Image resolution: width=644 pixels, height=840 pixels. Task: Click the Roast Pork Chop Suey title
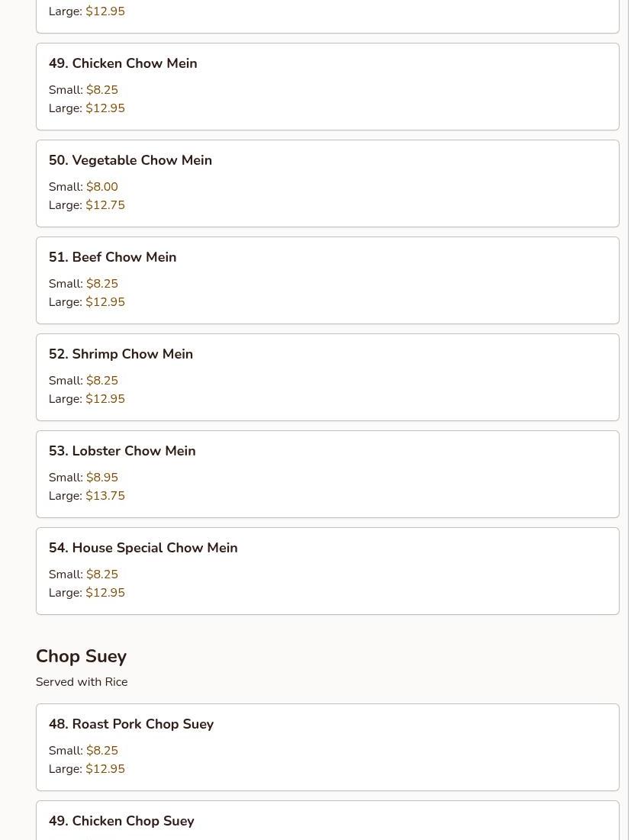coord(131,724)
